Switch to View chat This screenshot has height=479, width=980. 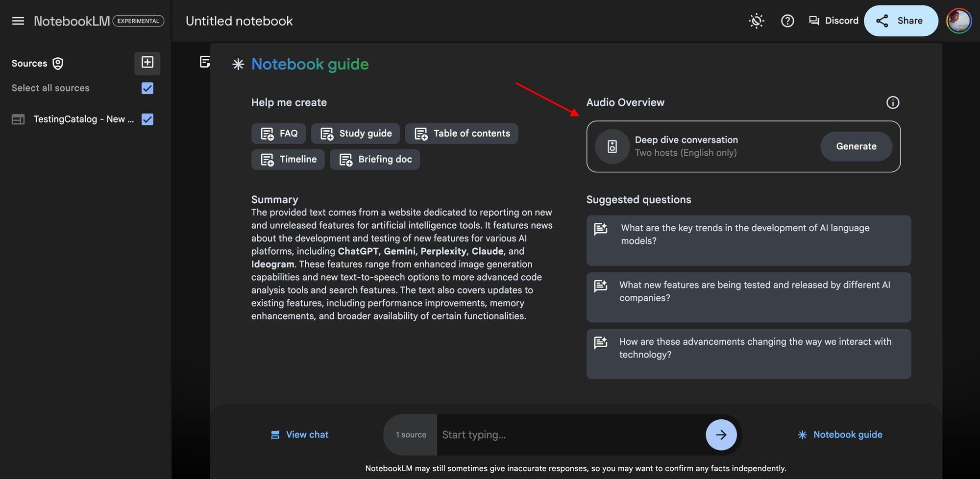[300, 435]
